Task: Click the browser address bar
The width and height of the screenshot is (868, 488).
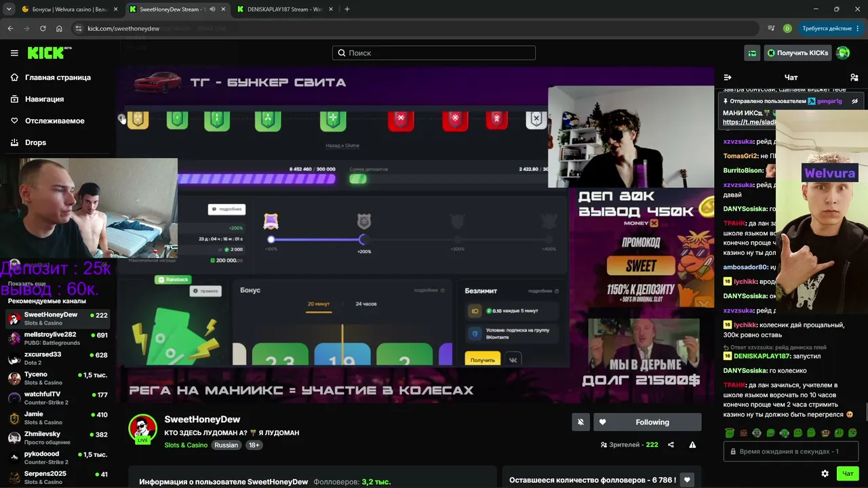Action: (x=415, y=28)
